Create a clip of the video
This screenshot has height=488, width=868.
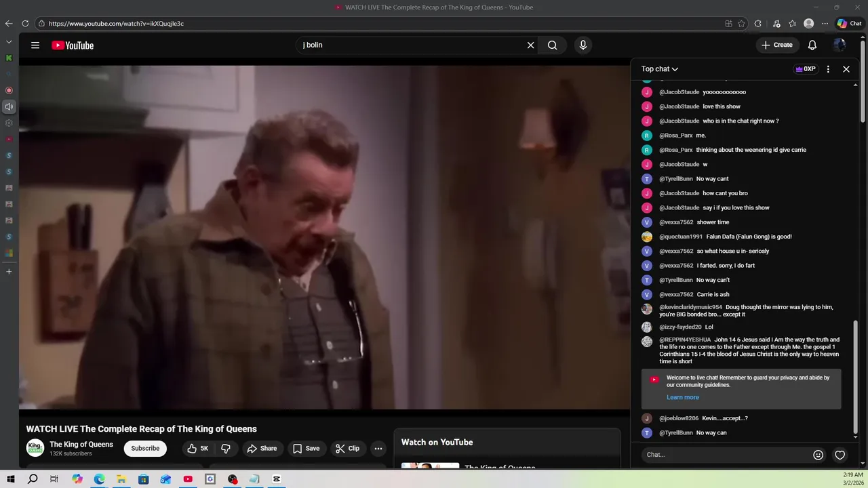click(347, 448)
